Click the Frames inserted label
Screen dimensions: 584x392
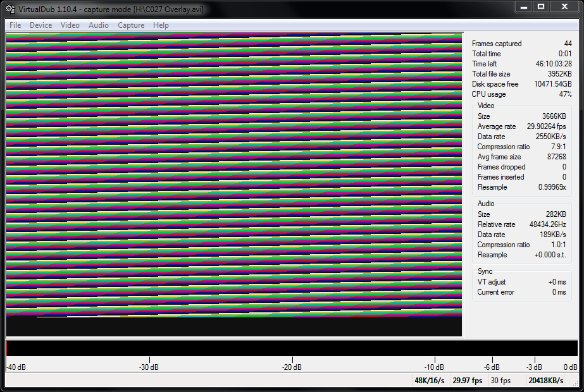[500, 177]
